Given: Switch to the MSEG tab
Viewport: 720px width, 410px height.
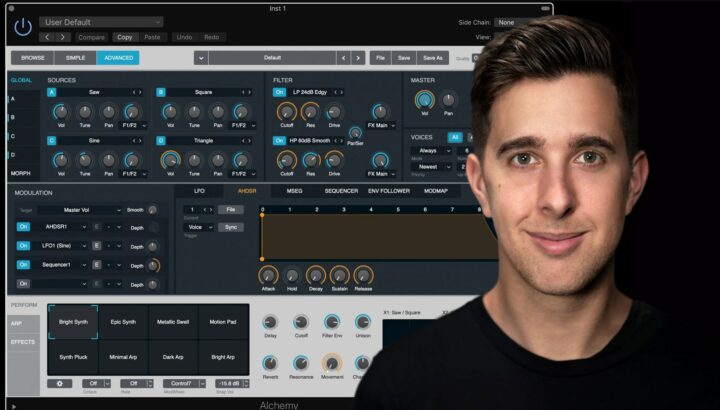Looking at the screenshot, I should (x=295, y=190).
